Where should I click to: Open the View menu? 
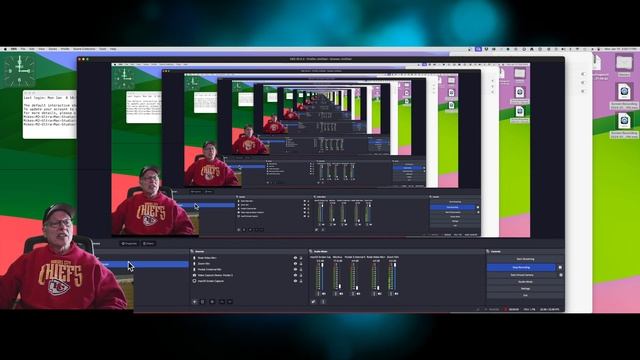point(42,49)
